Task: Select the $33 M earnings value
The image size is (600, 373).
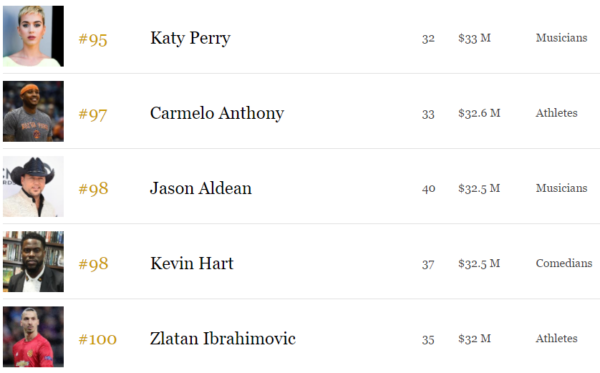Action: [x=474, y=38]
